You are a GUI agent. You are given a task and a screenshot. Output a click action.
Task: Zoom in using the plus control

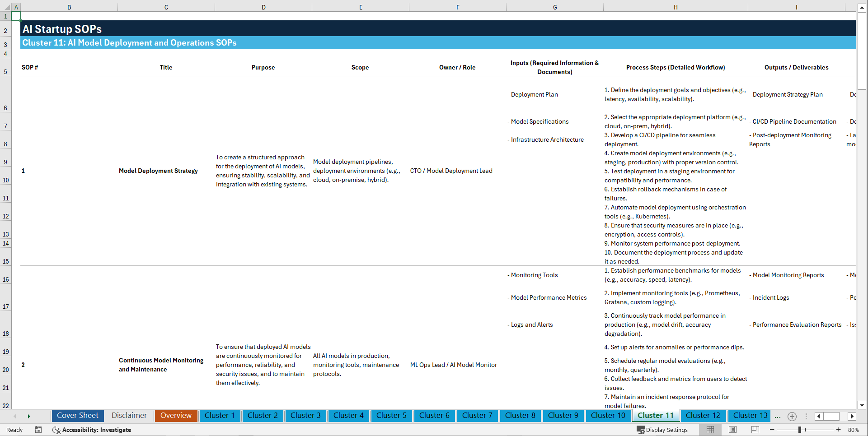[x=839, y=430]
